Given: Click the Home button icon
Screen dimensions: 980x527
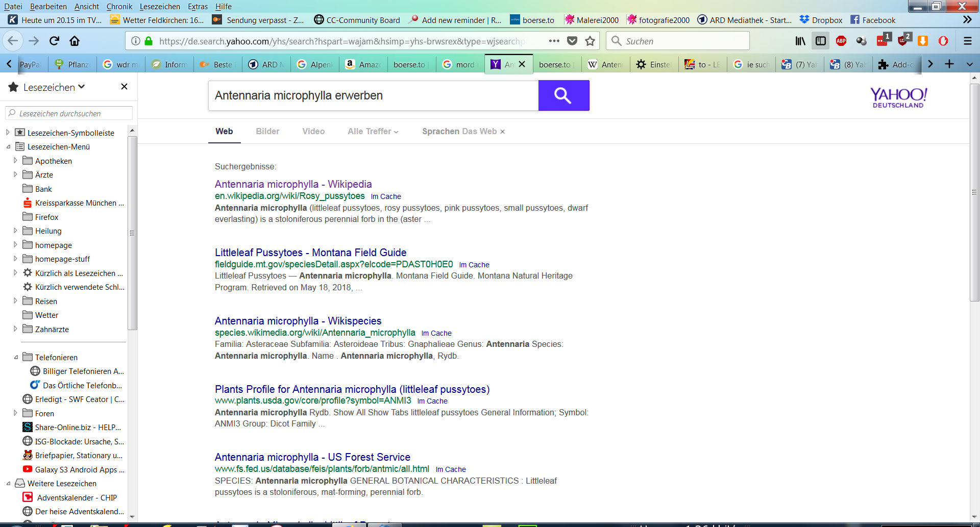Looking at the screenshot, I should click(x=74, y=41).
